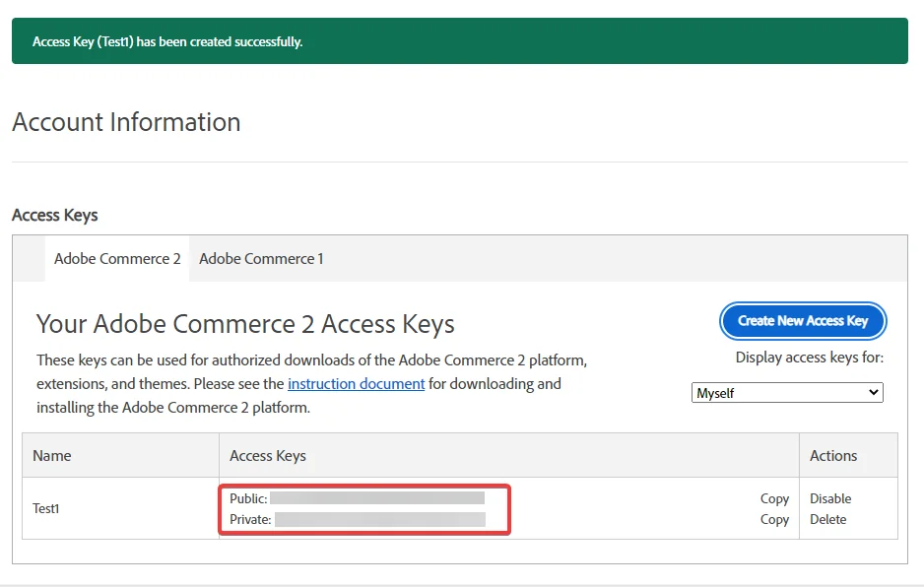The height and width of the screenshot is (587, 924).
Task: Switch to the Adobe Commerce 2 tab
Action: (x=117, y=259)
